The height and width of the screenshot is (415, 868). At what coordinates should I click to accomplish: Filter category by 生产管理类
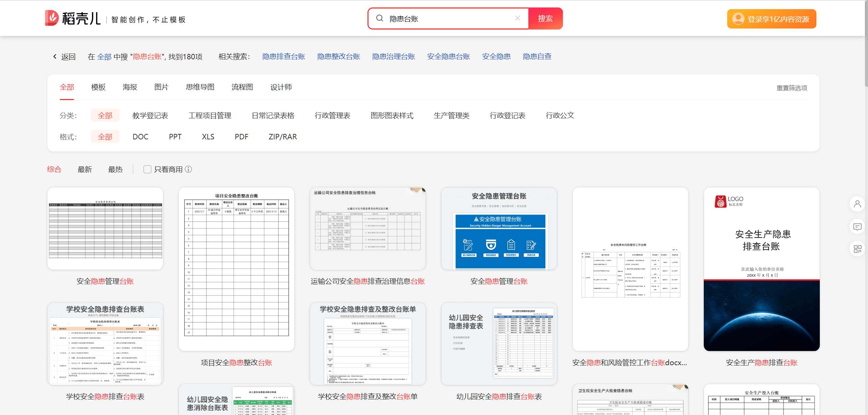point(452,116)
